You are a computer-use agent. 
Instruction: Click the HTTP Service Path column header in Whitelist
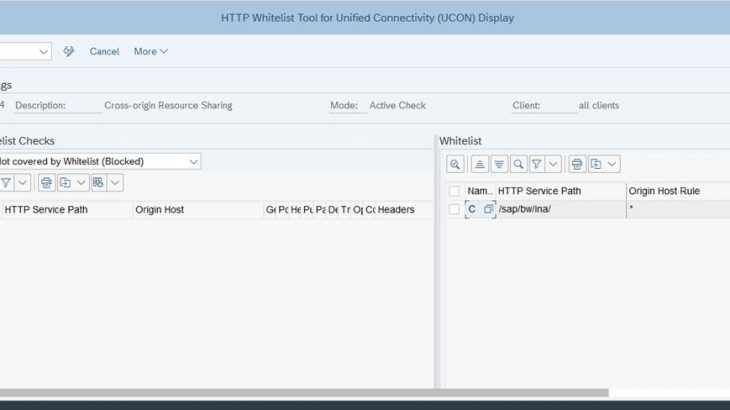(x=539, y=190)
